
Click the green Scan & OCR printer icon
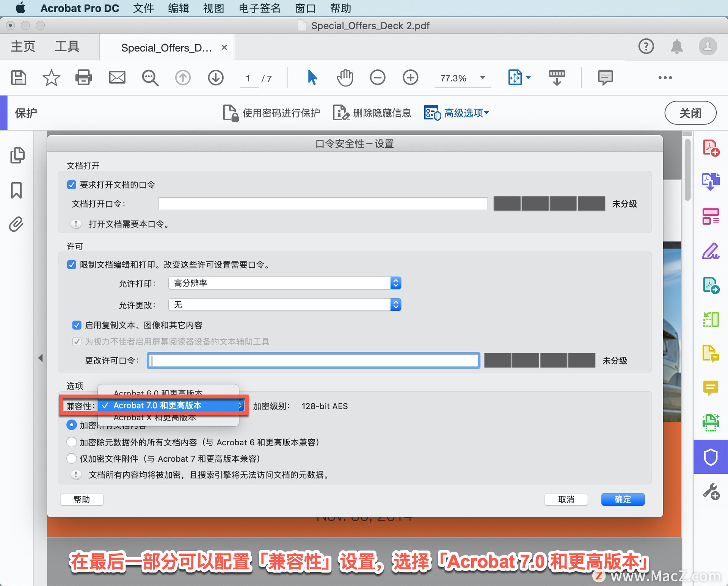coord(711,423)
